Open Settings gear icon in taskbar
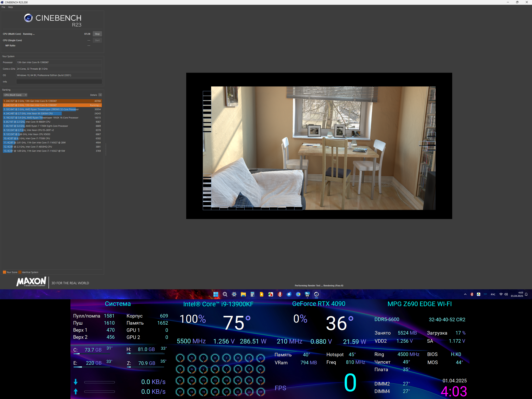This screenshot has width=532, height=399. pos(234,294)
